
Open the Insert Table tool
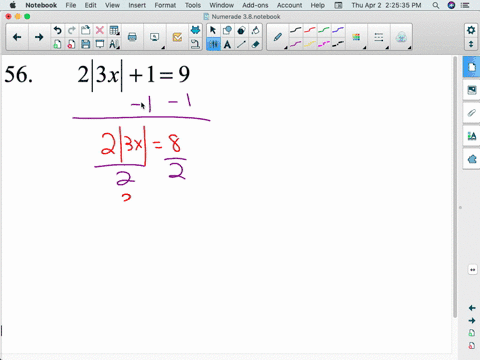click(114, 30)
